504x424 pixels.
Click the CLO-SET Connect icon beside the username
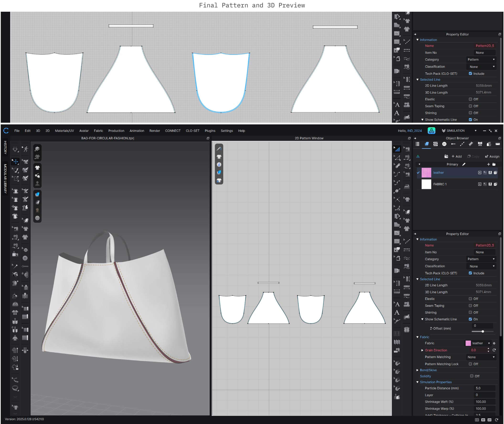[x=431, y=131]
